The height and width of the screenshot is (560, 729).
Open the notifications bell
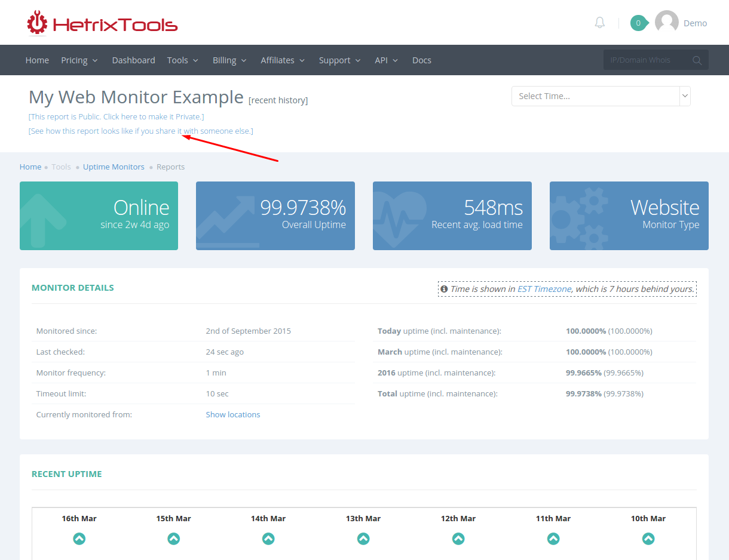600,23
